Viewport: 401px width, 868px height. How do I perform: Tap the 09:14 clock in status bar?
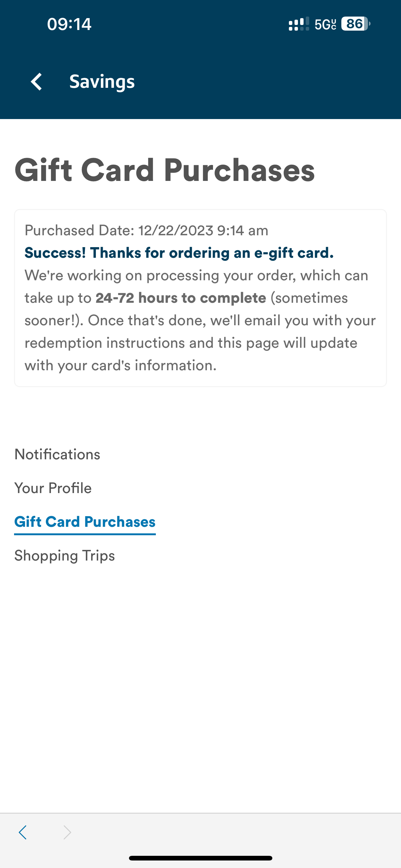point(69,24)
